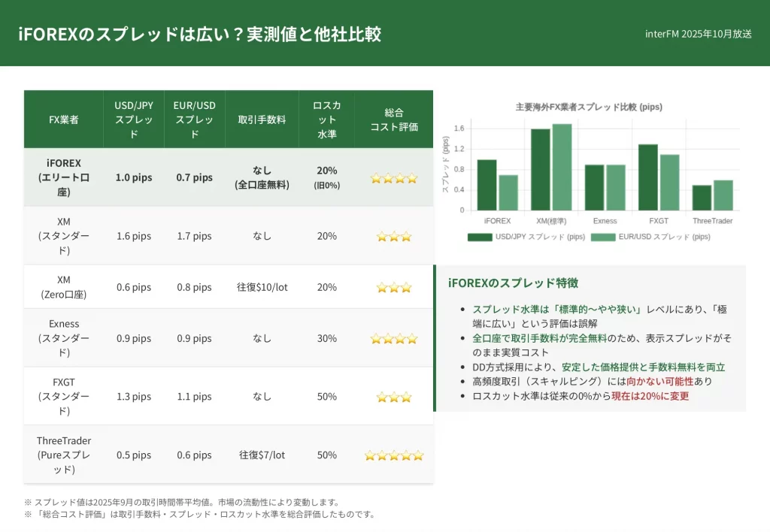Click the iFOREX USD/JPY bar in chart

pos(487,185)
